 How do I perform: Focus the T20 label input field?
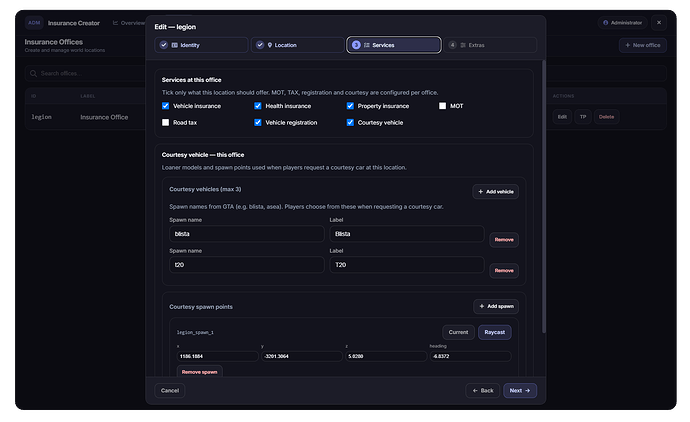(407, 265)
